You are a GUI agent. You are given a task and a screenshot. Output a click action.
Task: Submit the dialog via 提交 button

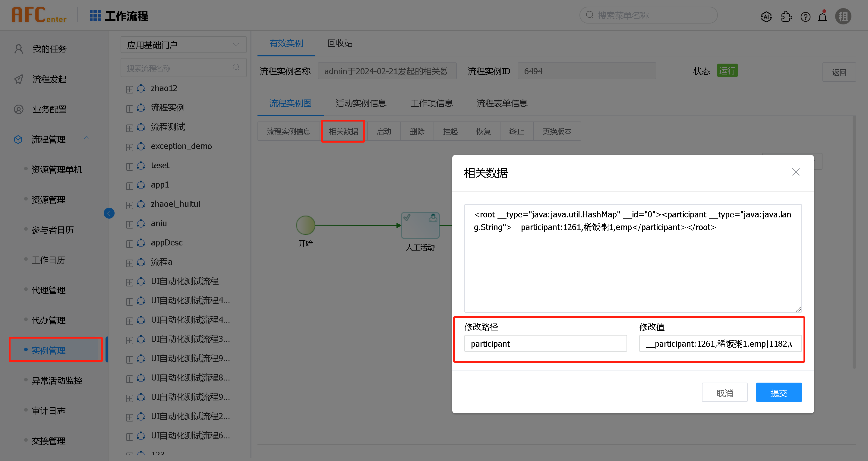[779, 392]
